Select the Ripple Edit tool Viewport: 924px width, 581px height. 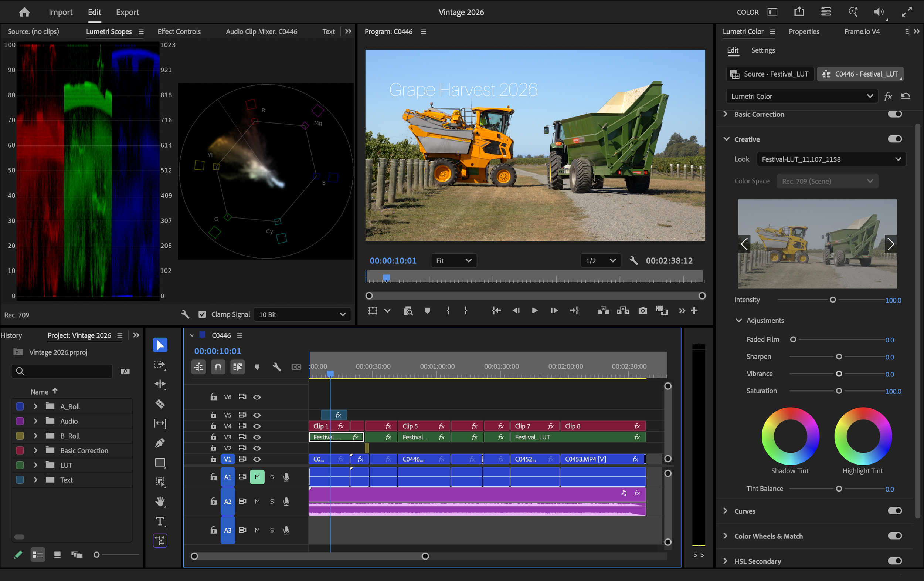(x=160, y=384)
